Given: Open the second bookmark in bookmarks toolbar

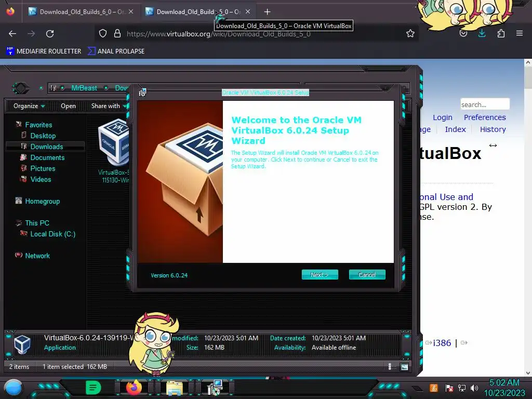Looking at the screenshot, I should (x=116, y=51).
